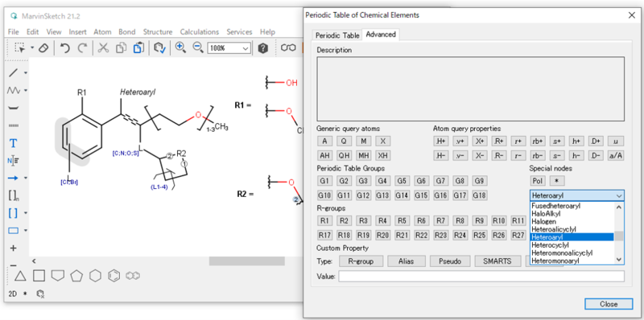Screen dimensions: 644x320
Task: Open the Heteroaryl special nodes combo box
Action: click(577, 195)
